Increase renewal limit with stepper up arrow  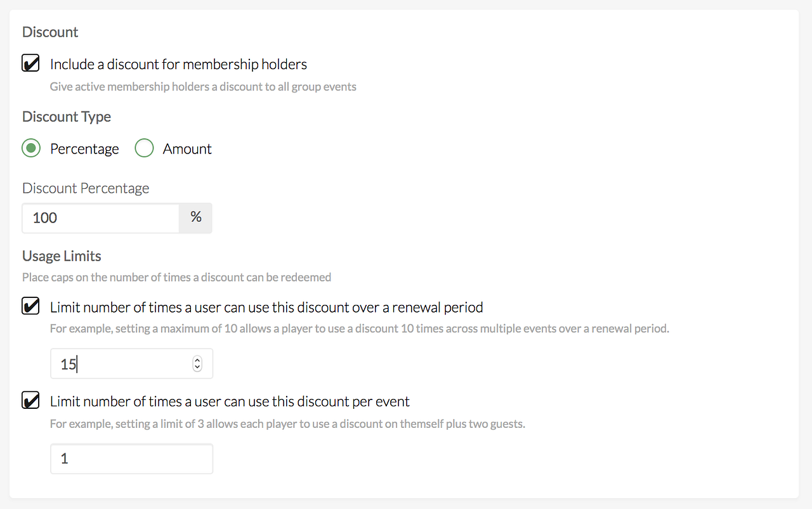(x=197, y=360)
